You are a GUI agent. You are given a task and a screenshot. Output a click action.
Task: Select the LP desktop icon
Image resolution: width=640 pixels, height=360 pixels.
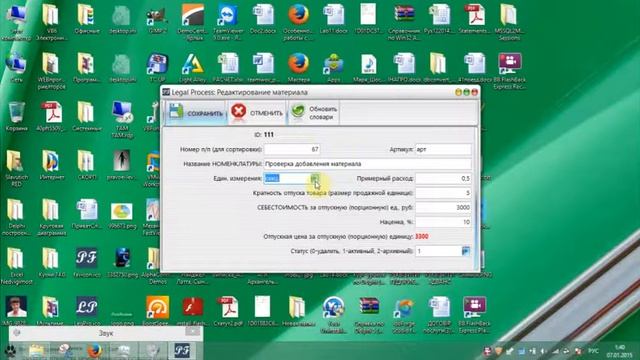tap(86, 311)
